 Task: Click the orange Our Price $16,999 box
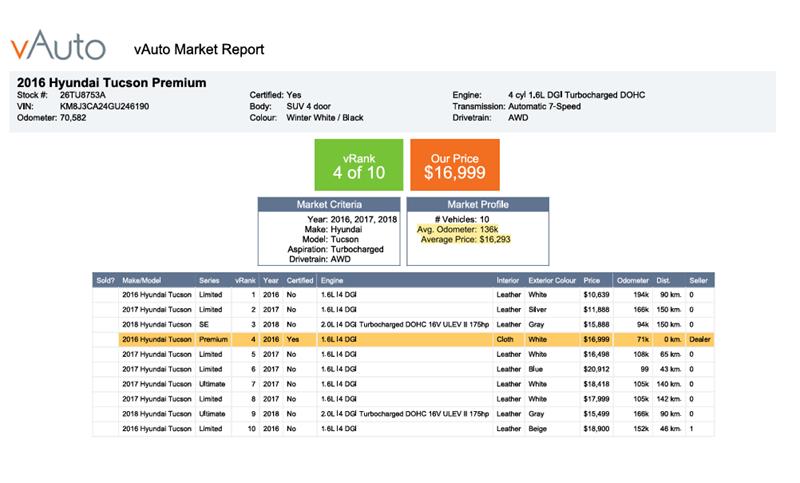pos(455,165)
